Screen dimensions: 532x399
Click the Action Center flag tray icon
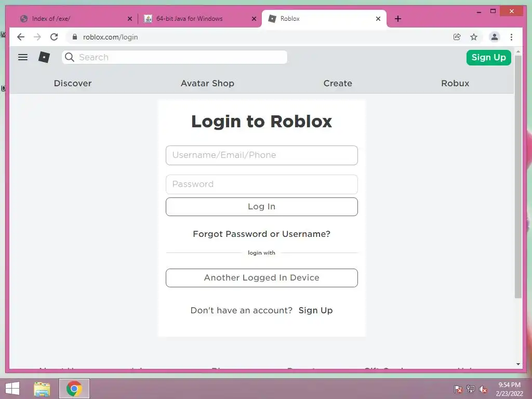tap(458, 389)
